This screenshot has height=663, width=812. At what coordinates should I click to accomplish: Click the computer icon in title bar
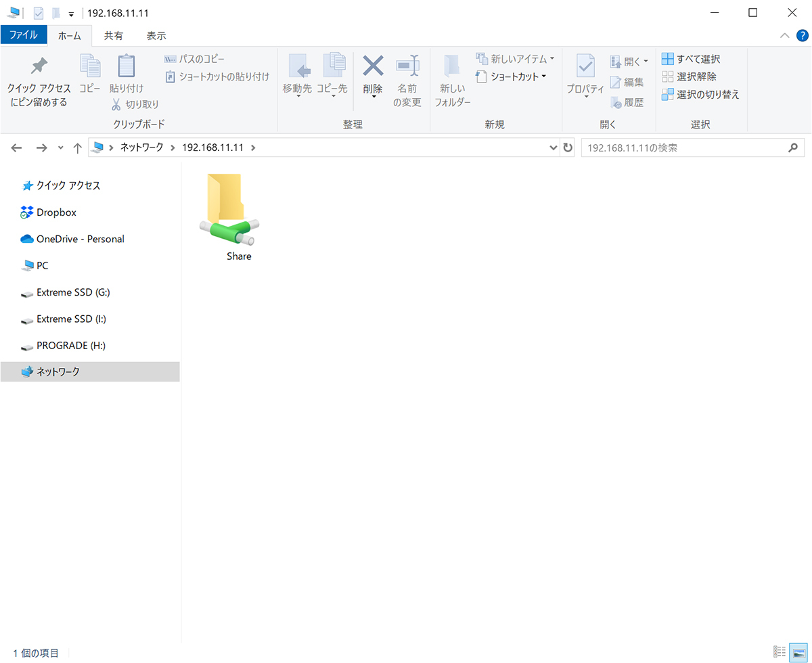[x=14, y=13]
